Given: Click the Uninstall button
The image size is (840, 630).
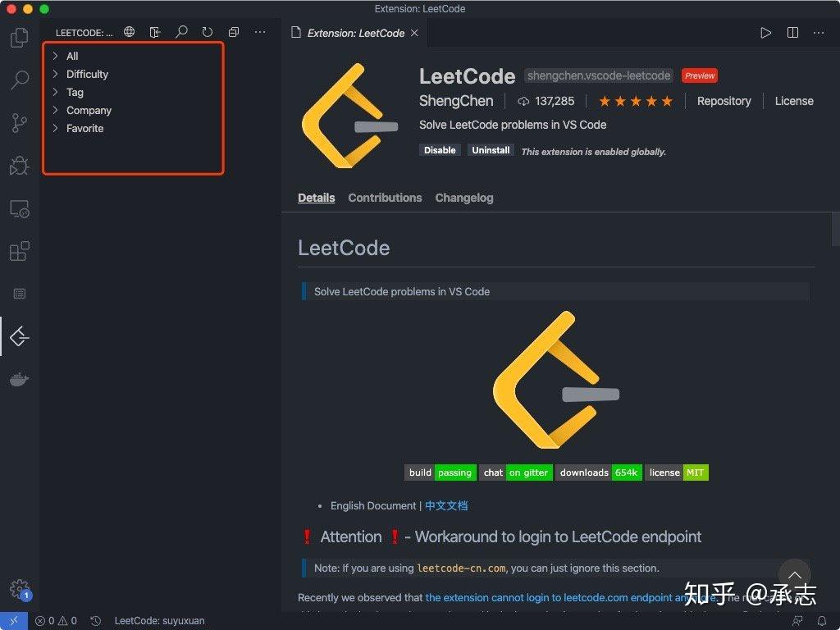Looking at the screenshot, I should pyautogui.click(x=490, y=150).
